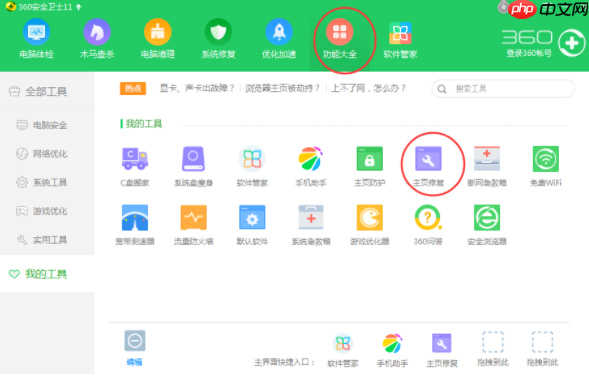Launch 系统盘瘦身 tool
Screen dimensions: 589x389
coord(193,166)
